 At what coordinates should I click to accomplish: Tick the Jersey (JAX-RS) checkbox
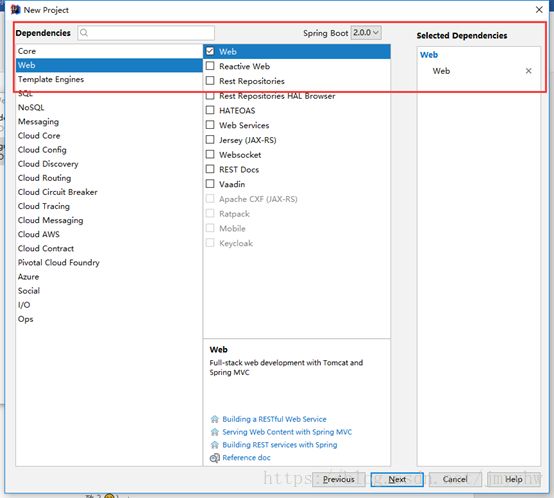[x=210, y=140]
